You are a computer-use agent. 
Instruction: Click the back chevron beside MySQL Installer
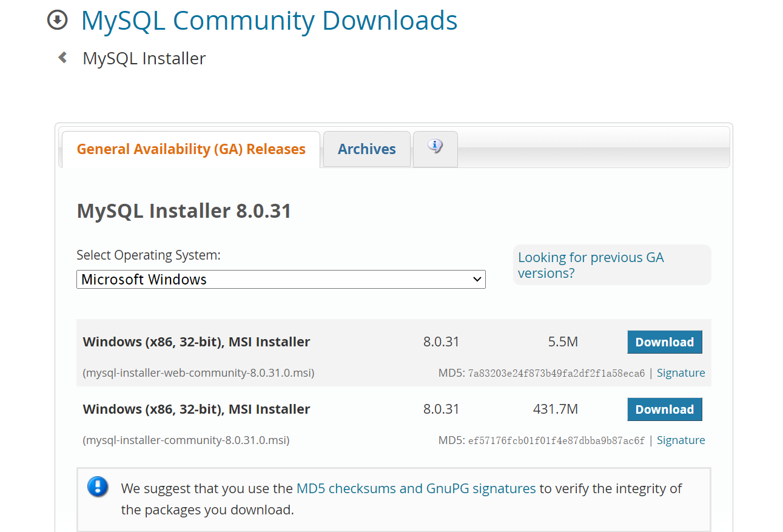62,58
